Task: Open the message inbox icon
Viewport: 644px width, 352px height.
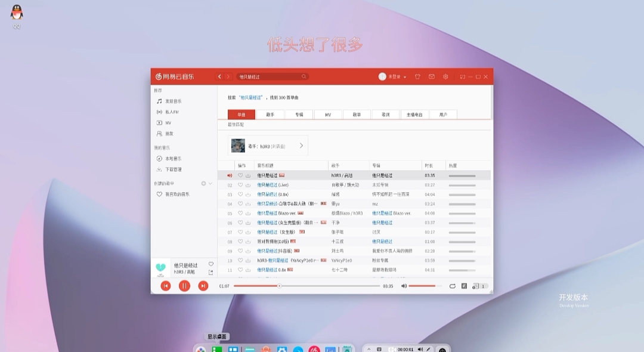Action: [431, 76]
